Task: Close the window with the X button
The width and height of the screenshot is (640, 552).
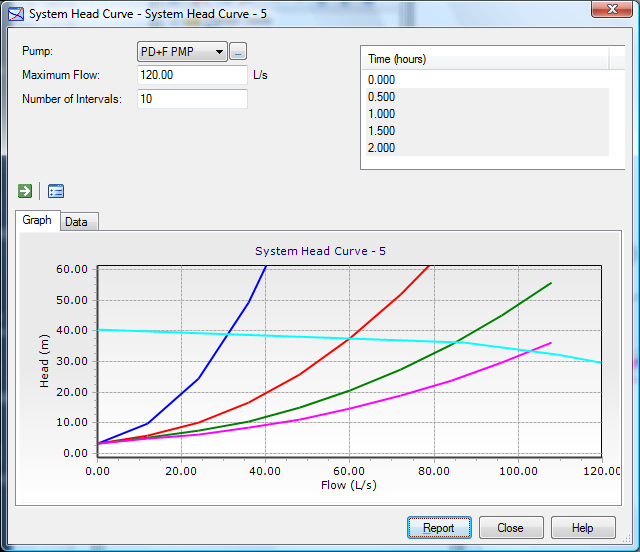Action: coord(611,9)
